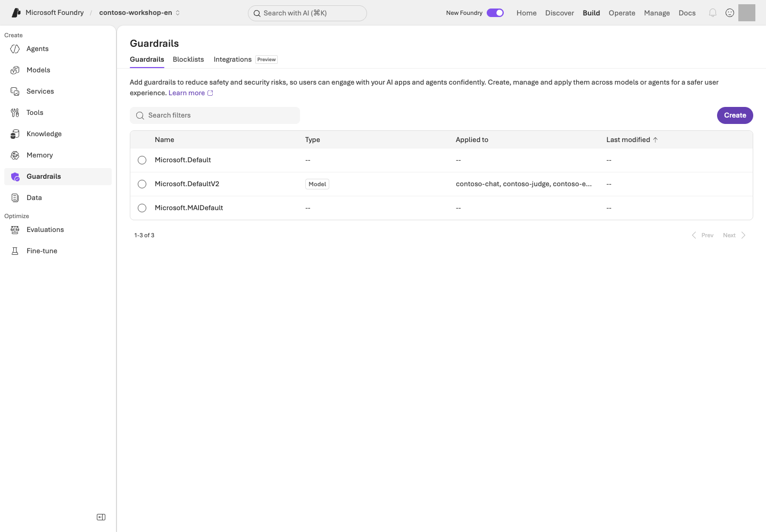Open the Operate top menu

pos(622,13)
